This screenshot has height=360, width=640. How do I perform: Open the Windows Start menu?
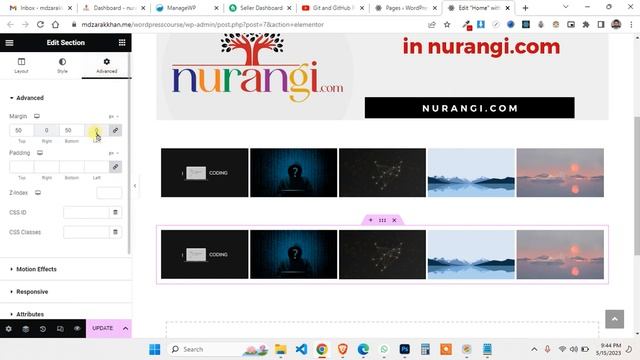point(155,349)
